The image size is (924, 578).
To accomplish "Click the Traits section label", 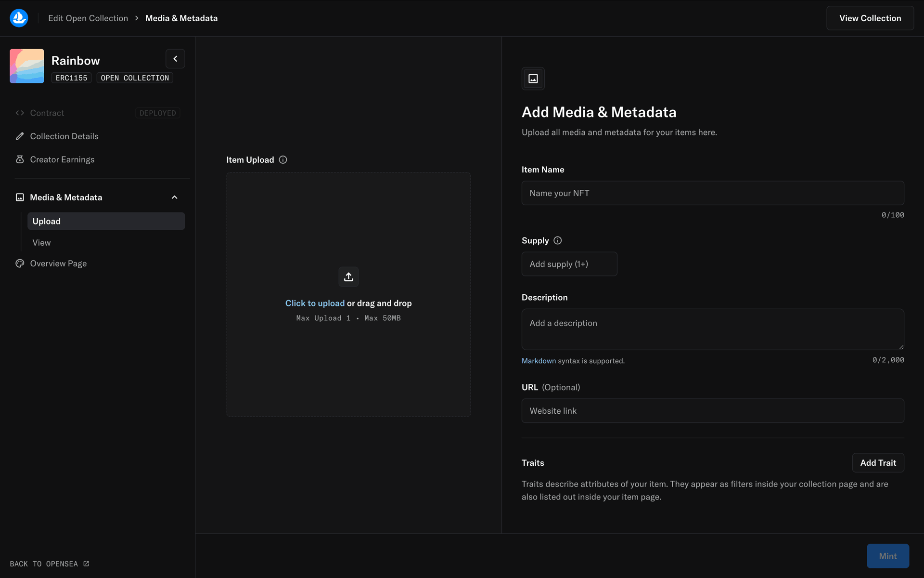I will (x=533, y=463).
